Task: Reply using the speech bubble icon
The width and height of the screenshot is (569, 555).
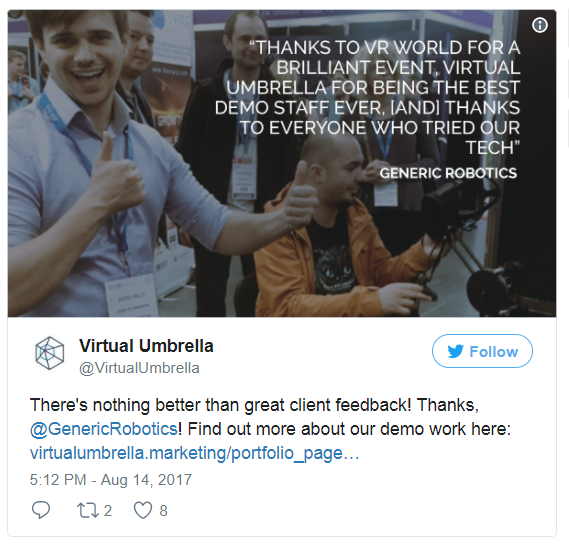Action: tap(41, 510)
